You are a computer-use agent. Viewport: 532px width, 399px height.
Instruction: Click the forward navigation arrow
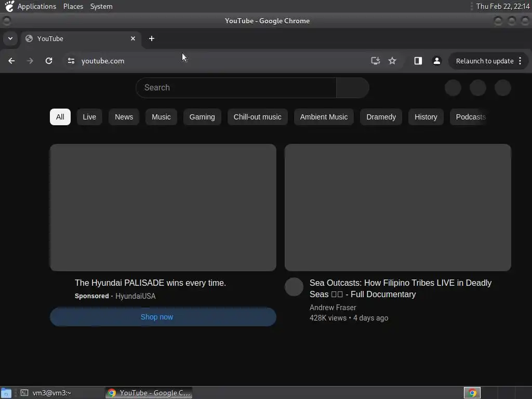(30, 61)
